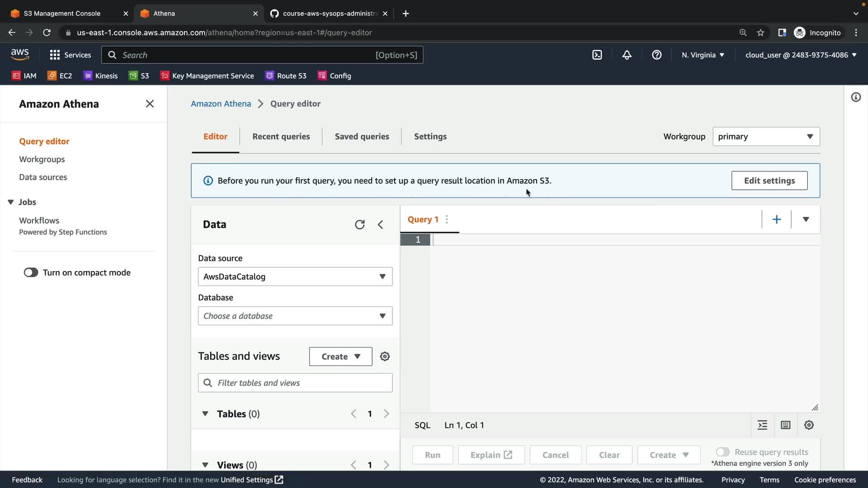Viewport: 868px width, 488px height.
Task: Open Workgroups in the sidebar
Action: (42, 159)
